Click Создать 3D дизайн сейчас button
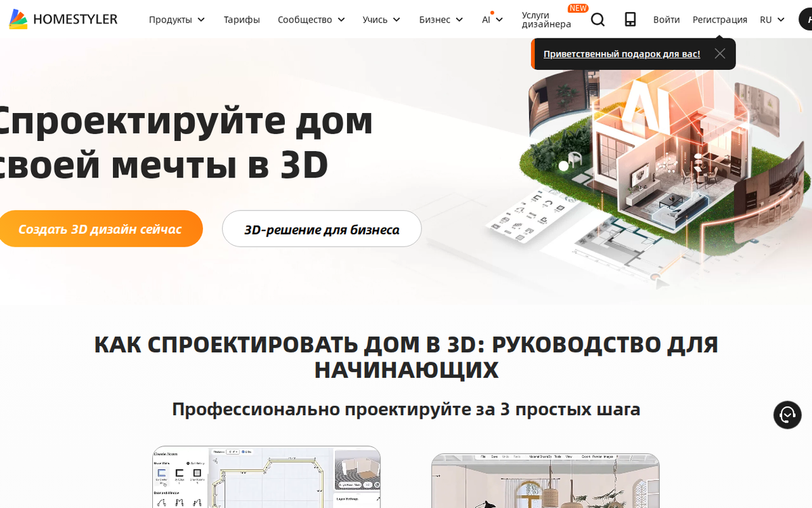812x508 pixels. [100, 229]
